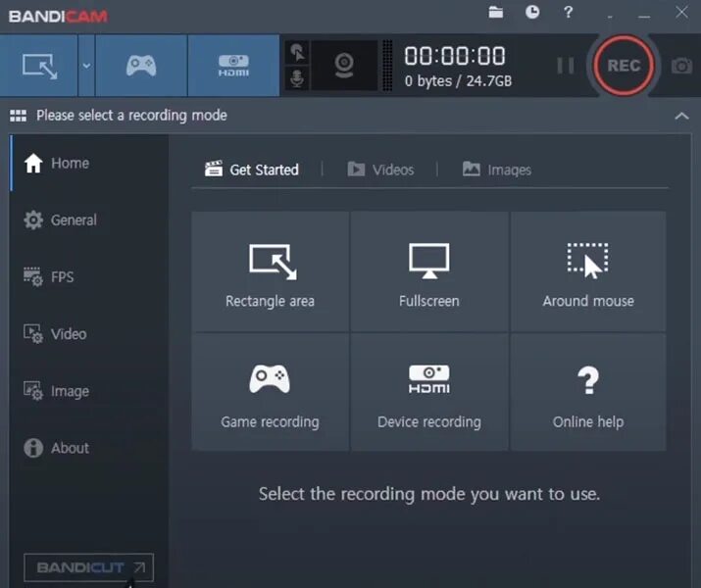Image resolution: width=701 pixels, height=588 pixels.
Task: Toggle the microphone recording icon
Action: (297, 78)
